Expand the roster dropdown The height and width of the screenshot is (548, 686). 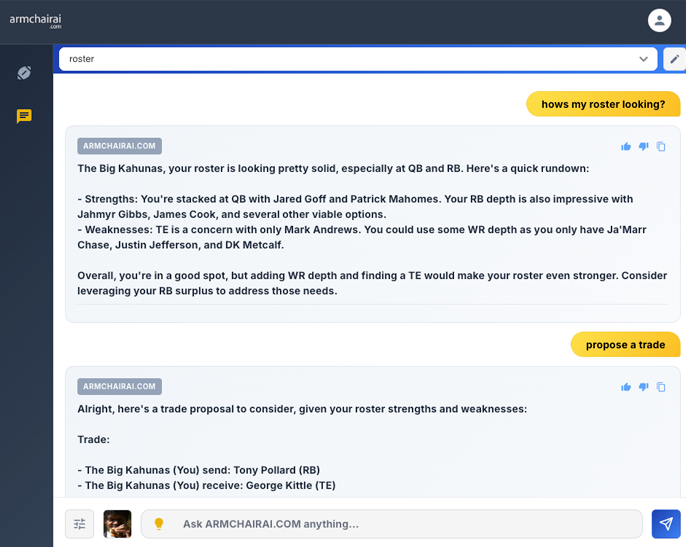(x=643, y=59)
